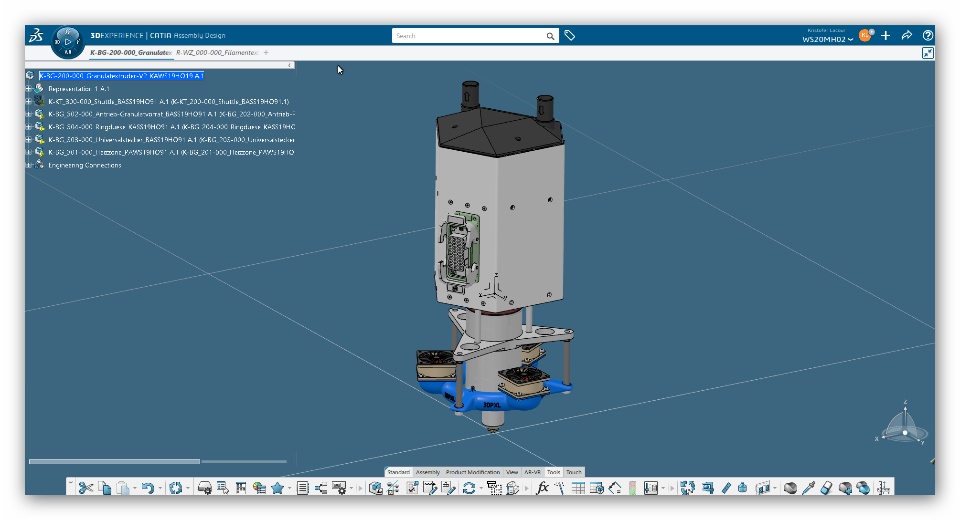This screenshot has width=960, height=520.
Task: Open the WS20MH02 workspace dropdown
Action: pos(827,39)
